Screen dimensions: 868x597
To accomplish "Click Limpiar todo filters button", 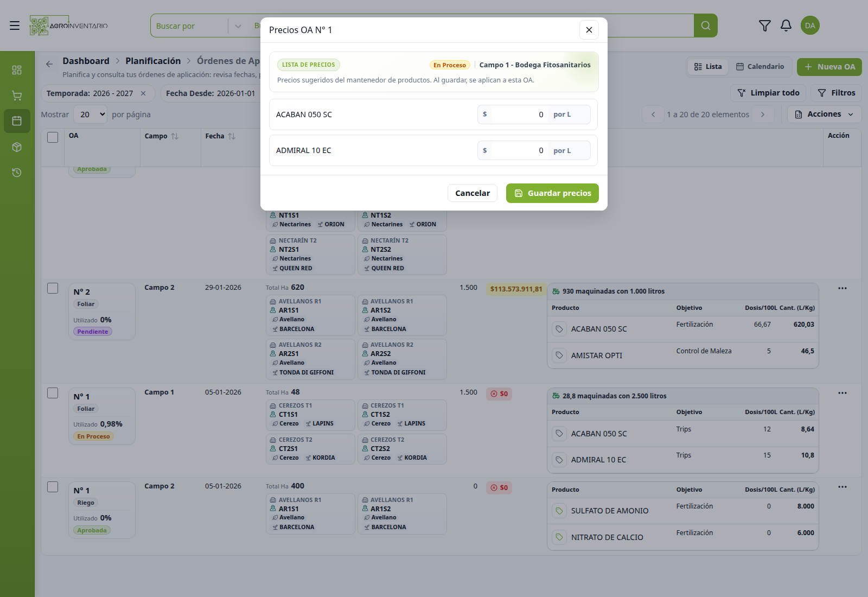I will [768, 93].
